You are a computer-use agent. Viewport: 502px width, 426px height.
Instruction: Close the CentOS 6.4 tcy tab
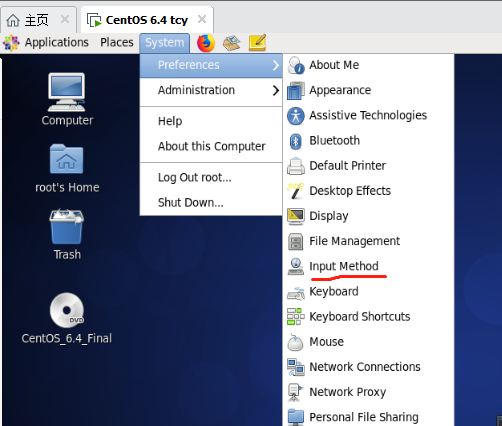click(202, 19)
